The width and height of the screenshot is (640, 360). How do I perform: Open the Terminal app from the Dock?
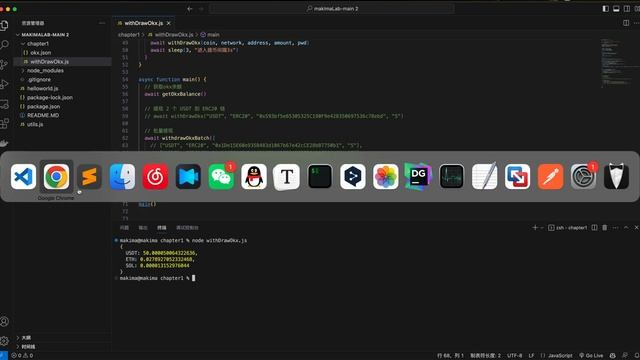coord(320,177)
